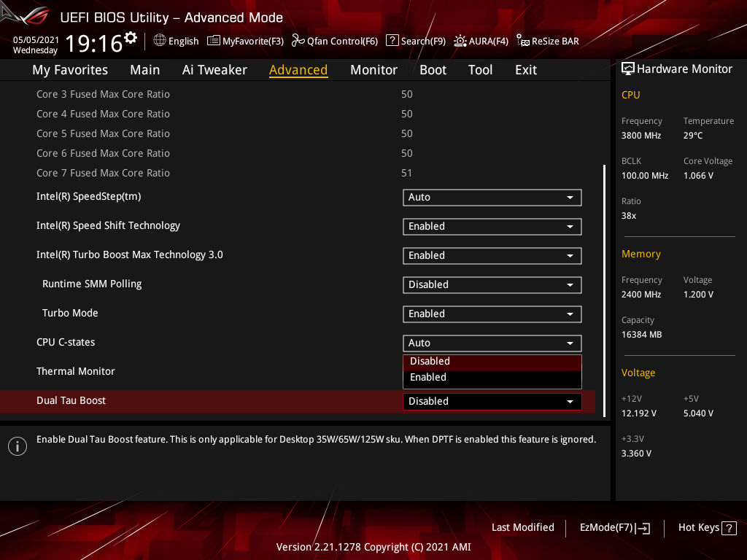Click Core Voltage 1.066 V value
This screenshot has width=747, height=560.
coord(698,176)
